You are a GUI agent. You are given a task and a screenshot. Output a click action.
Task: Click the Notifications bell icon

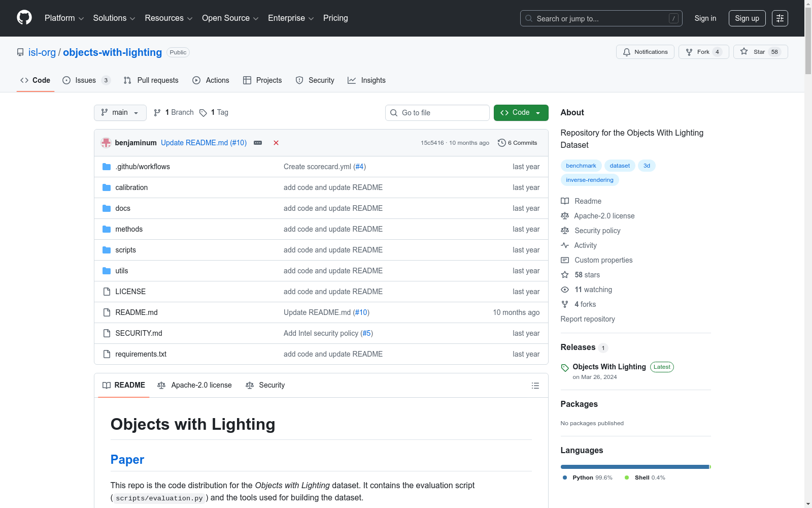point(627,52)
